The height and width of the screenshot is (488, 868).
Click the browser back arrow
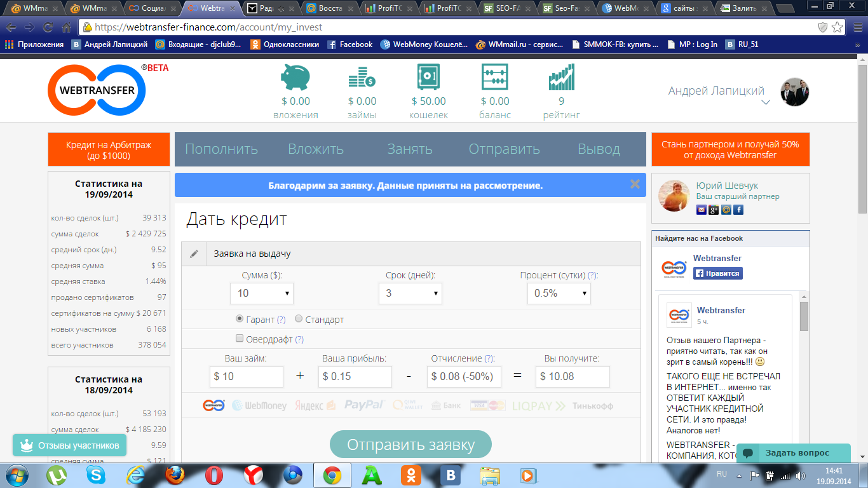[11, 27]
